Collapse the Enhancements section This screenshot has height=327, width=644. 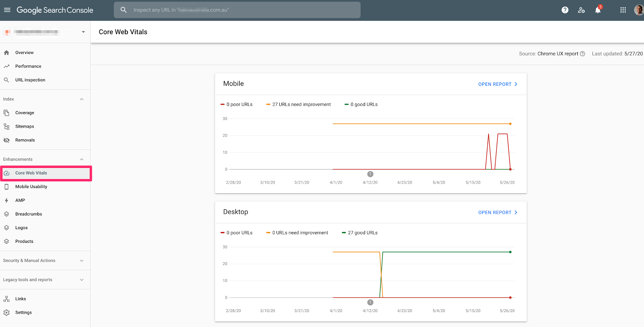(x=82, y=159)
